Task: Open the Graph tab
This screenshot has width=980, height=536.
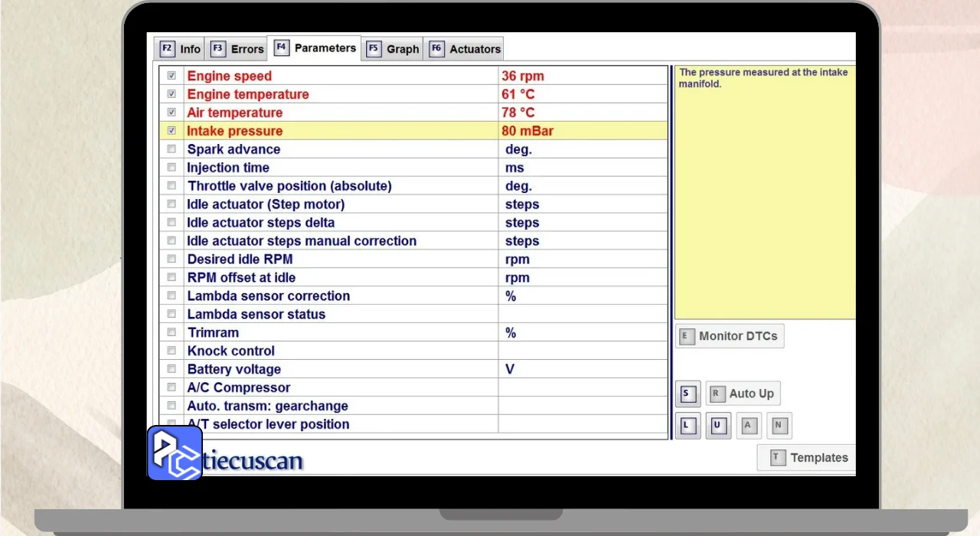Action: pos(393,49)
